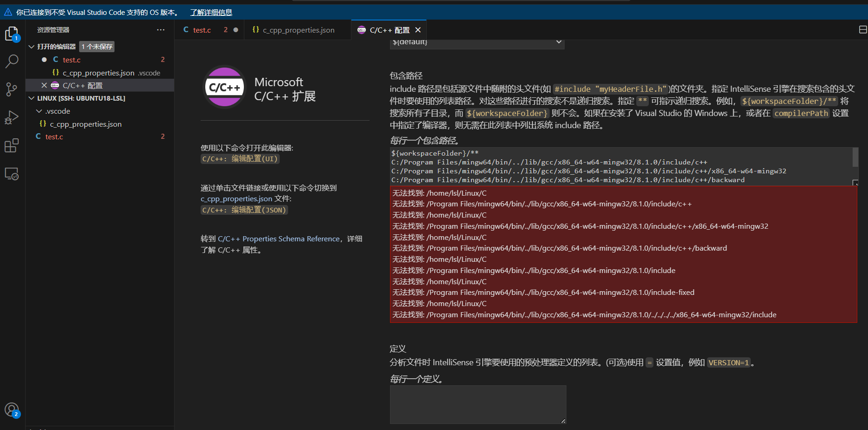Open the Run and Debug view
The height and width of the screenshot is (430, 868).
click(x=12, y=117)
